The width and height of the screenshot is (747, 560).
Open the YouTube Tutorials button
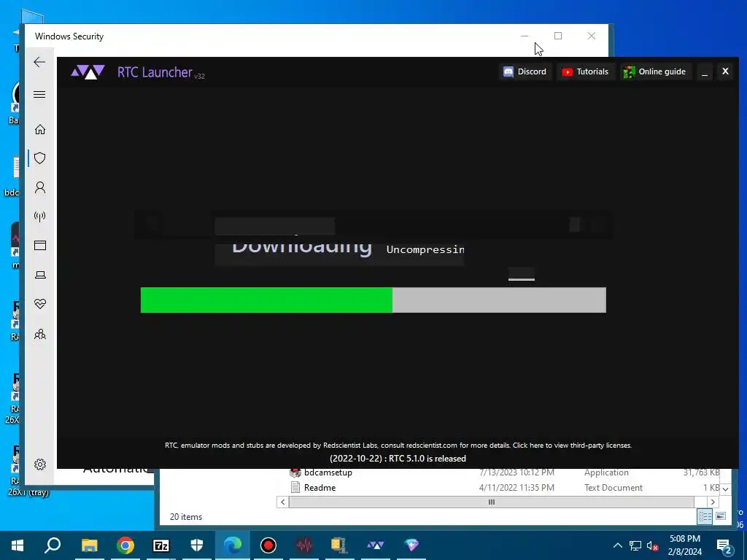coord(585,72)
